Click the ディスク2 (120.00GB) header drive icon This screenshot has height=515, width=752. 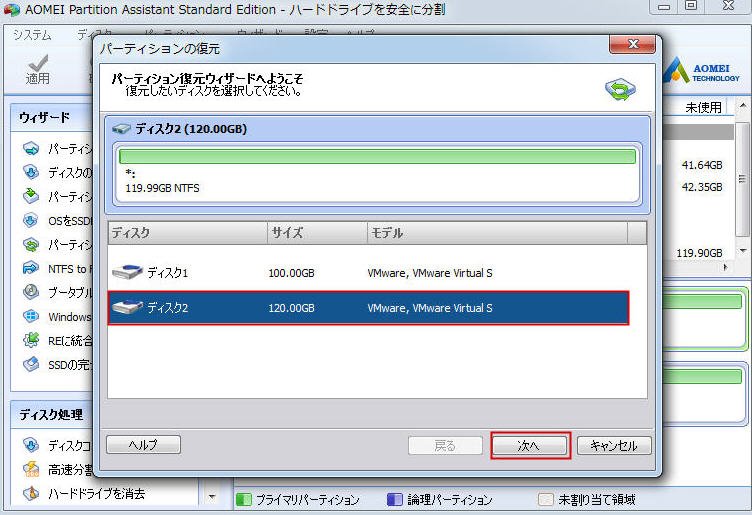[121, 129]
